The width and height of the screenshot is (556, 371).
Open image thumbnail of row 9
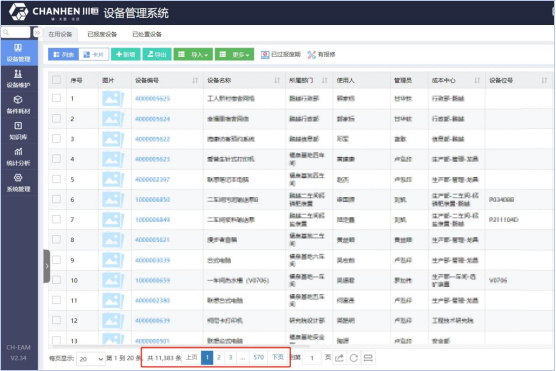click(x=113, y=260)
